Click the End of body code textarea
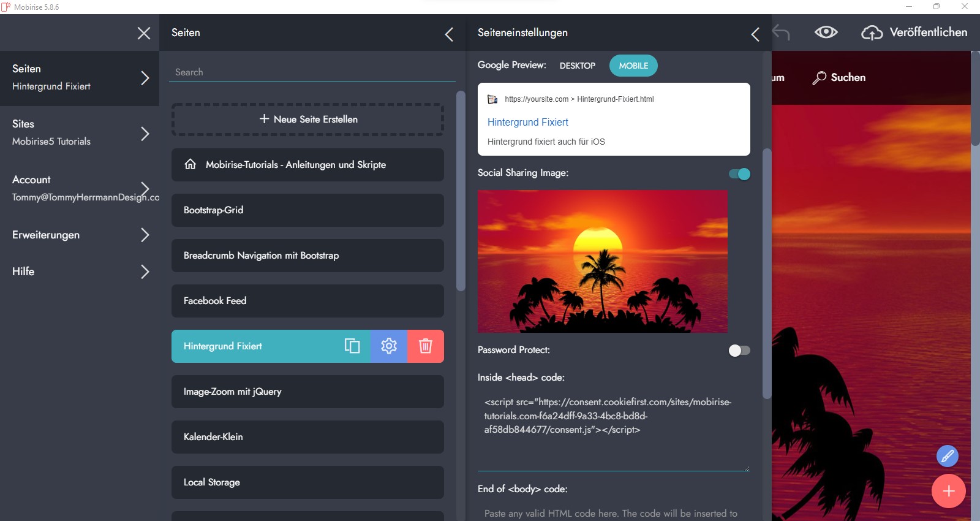Viewport: 980px width, 521px height. pyautogui.click(x=614, y=513)
